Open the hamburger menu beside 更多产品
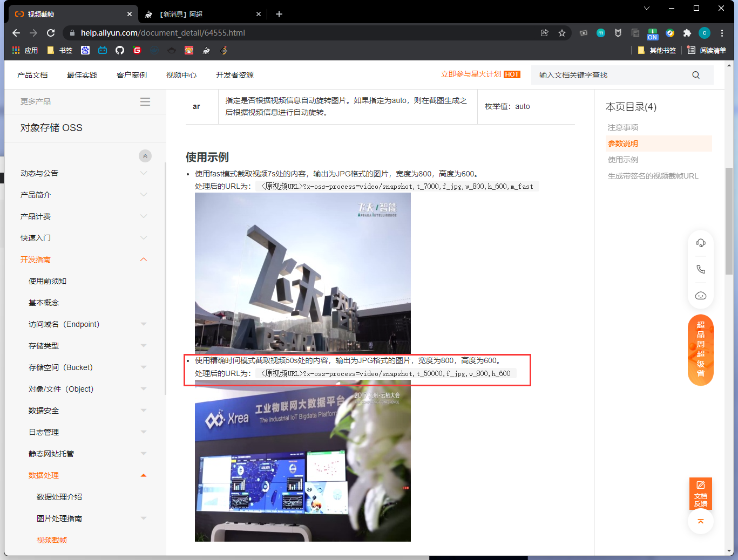Image resolution: width=738 pixels, height=560 pixels. 145,101
